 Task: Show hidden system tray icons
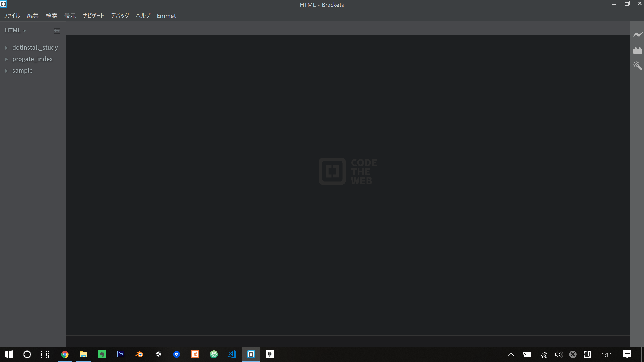pyautogui.click(x=511, y=354)
